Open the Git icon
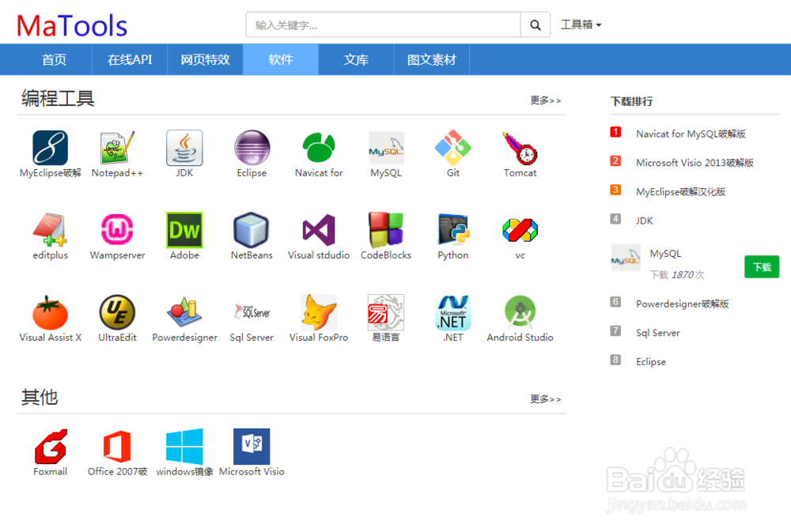The height and width of the screenshot is (532, 791). [x=453, y=148]
